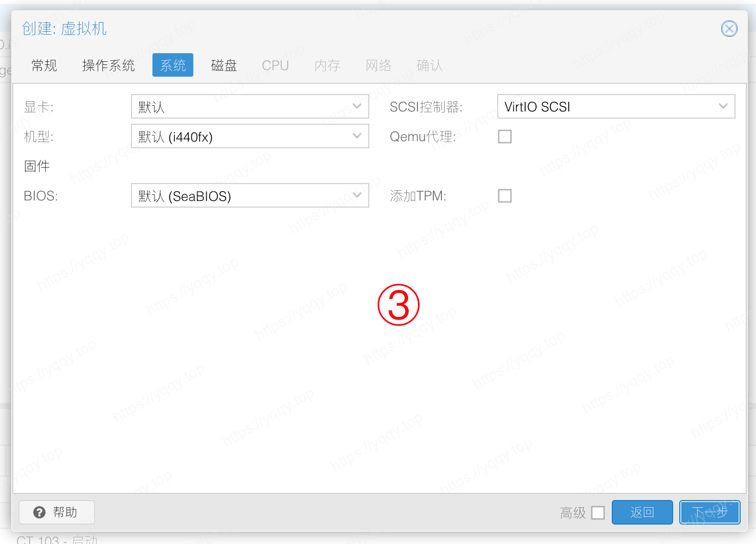This screenshot has height=544, width=756.
Task: Click the CPU tab
Action: (275, 65)
